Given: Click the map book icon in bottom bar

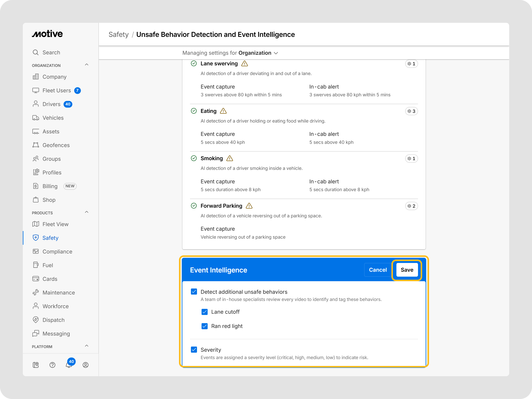Looking at the screenshot, I should point(36,365).
